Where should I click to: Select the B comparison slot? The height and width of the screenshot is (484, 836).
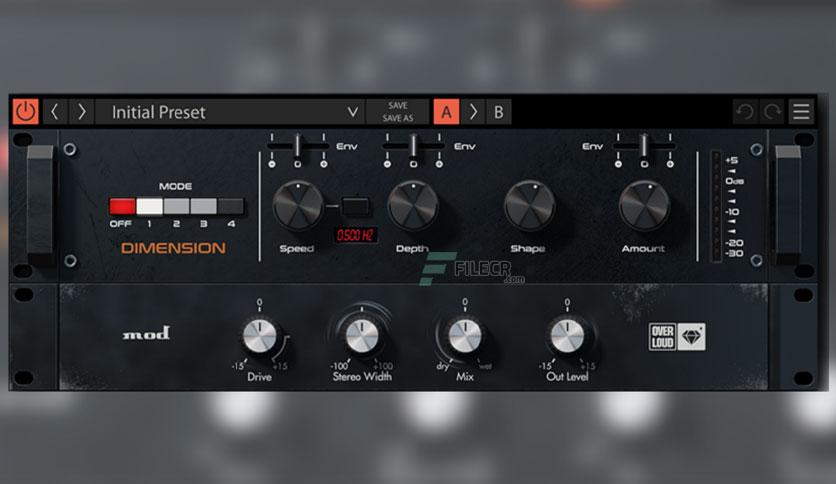(x=499, y=112)
